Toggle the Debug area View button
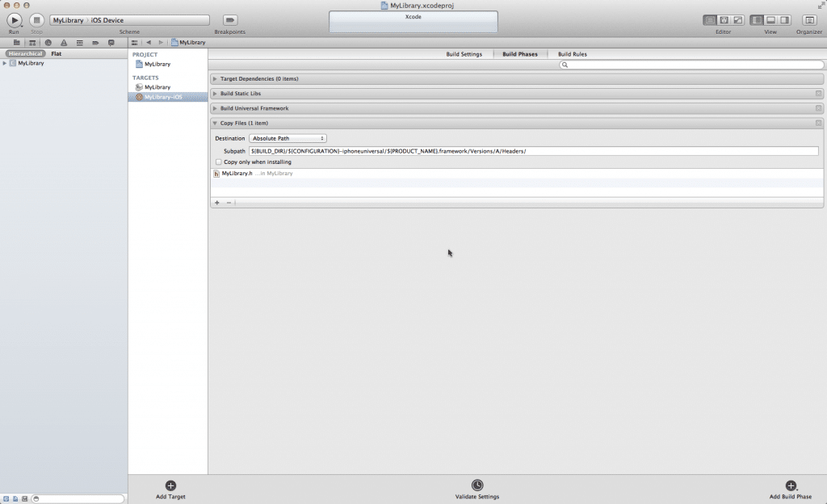 coord(770,19)
